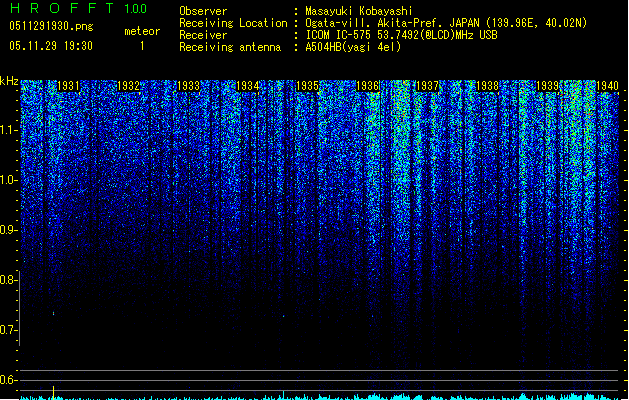Click the meteor count value 1
Image resolution: width=629 pixels, height=400 pixels.
point(142,46)
